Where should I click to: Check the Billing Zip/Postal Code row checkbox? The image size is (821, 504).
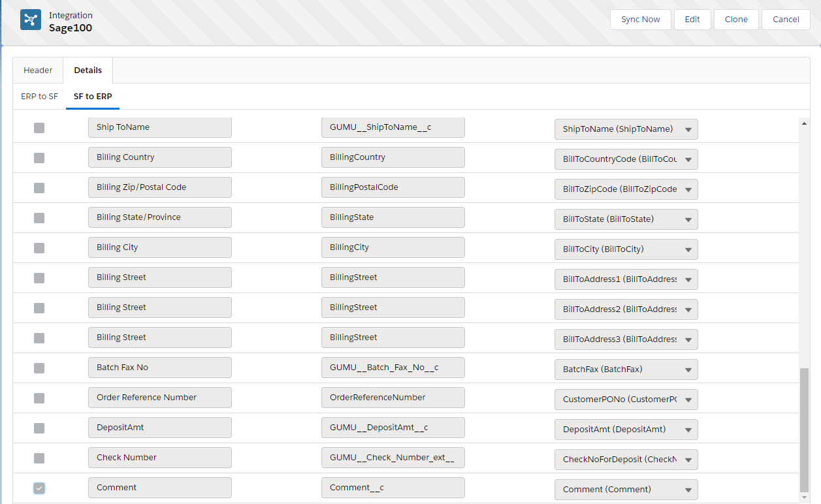point(39,188)
